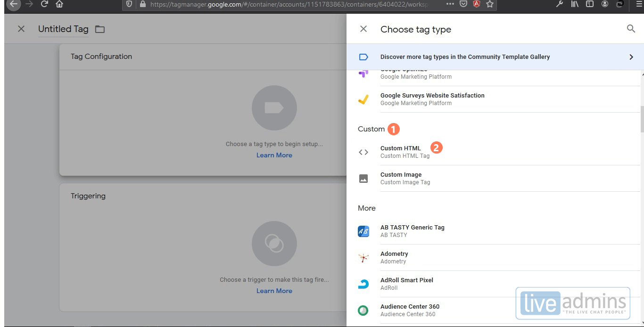
Task: Click the Audience Center 360 green icon
Action: pos(363,311)
